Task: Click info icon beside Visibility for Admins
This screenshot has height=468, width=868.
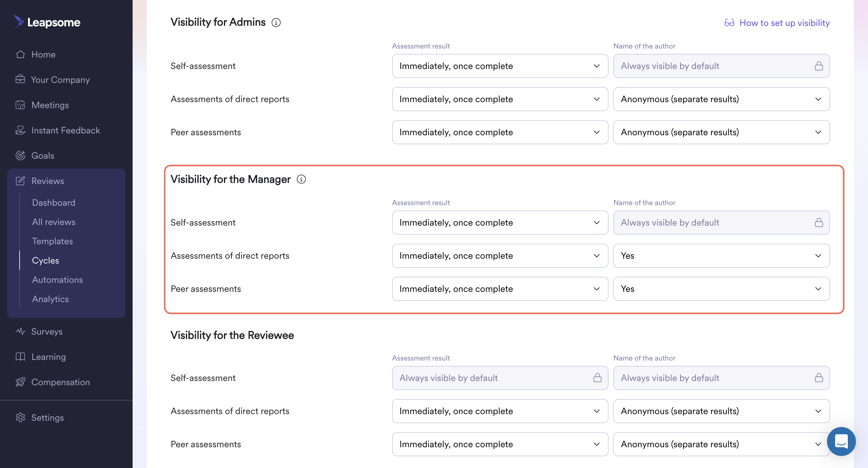Action: [x=276, y=23]
